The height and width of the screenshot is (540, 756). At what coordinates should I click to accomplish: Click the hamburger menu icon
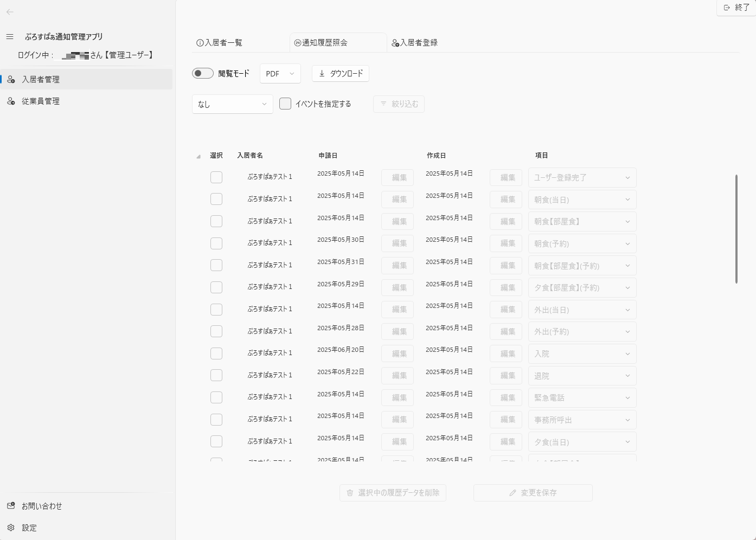click(x=10, y=37)
